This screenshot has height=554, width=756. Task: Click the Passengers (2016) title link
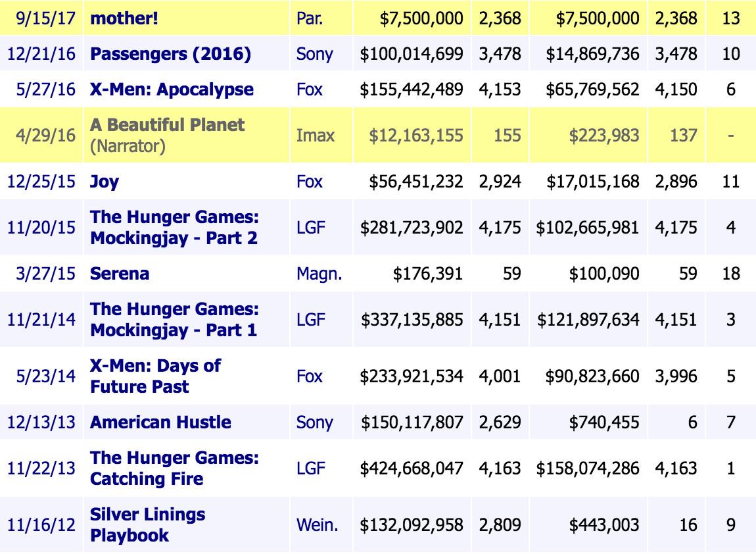(x=170, y=53)
